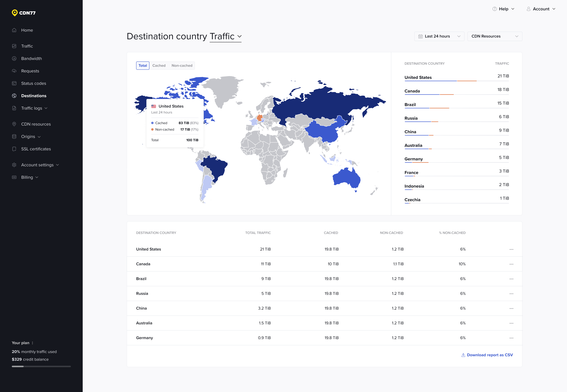The height and width of the screenshot is (392, 567).
Task: Select the Destinations sidebar icon
Action: [x=14, y=96]
